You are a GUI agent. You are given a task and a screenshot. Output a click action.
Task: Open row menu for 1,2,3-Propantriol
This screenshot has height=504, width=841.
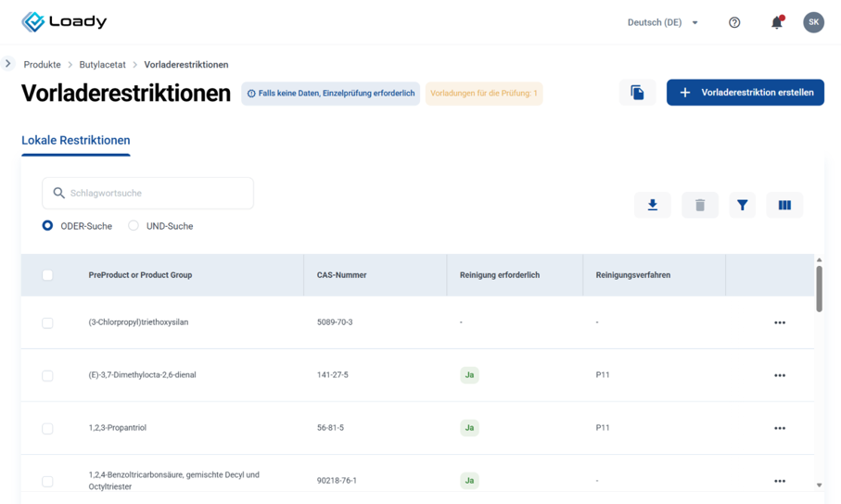pos(780,428)
